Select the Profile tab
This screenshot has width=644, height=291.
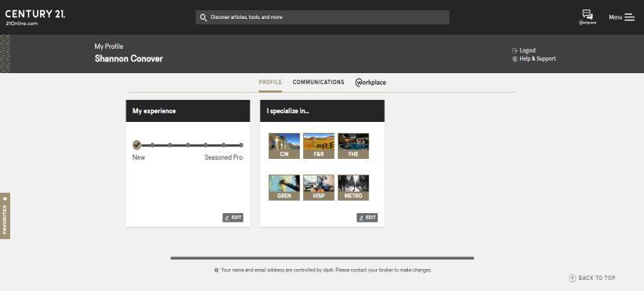pos(270,83)
